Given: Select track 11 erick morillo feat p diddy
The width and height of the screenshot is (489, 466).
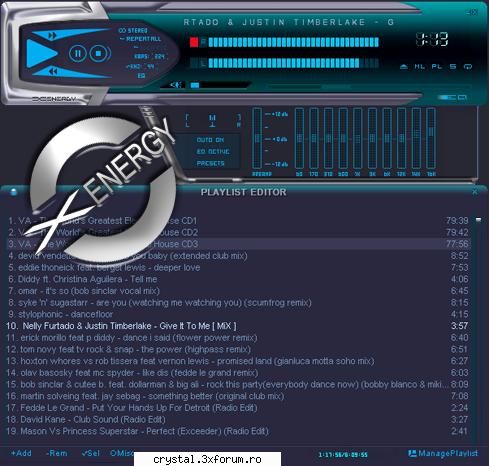Looking at the screenshot, I should (x=238, y=337).
